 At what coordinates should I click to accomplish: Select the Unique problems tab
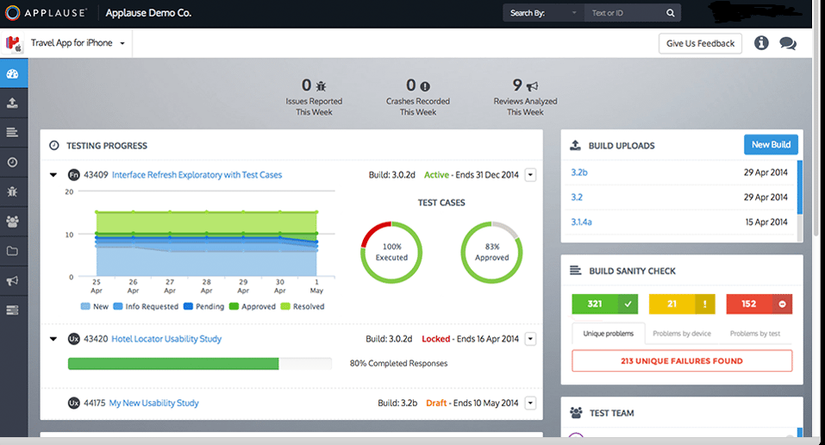coord(608,333)
